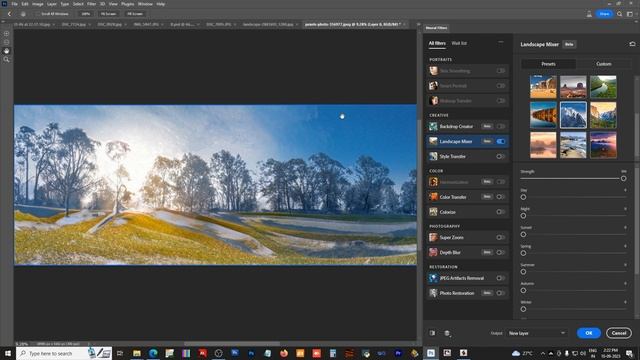Open the File menu

coord(14,4)
